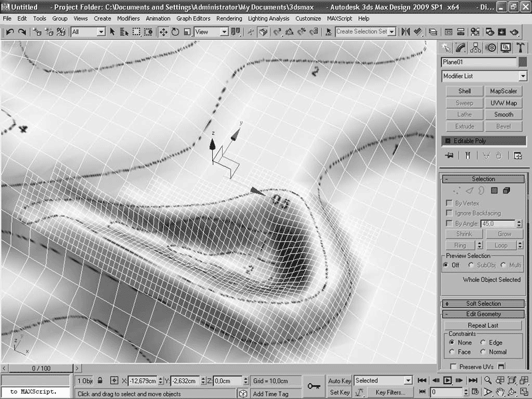
Task: Click the 0 / 100 time slider
Action: (41, 368)
